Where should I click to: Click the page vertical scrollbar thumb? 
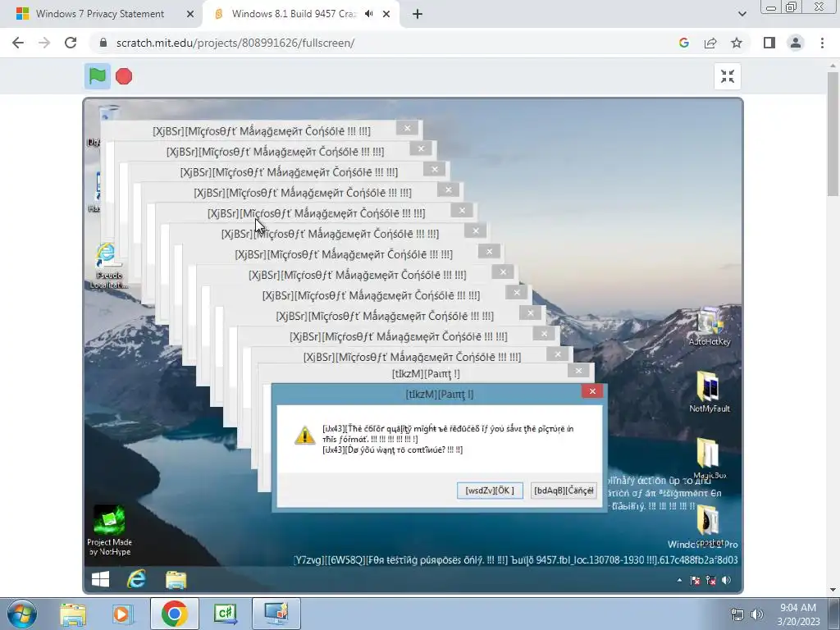833,134
